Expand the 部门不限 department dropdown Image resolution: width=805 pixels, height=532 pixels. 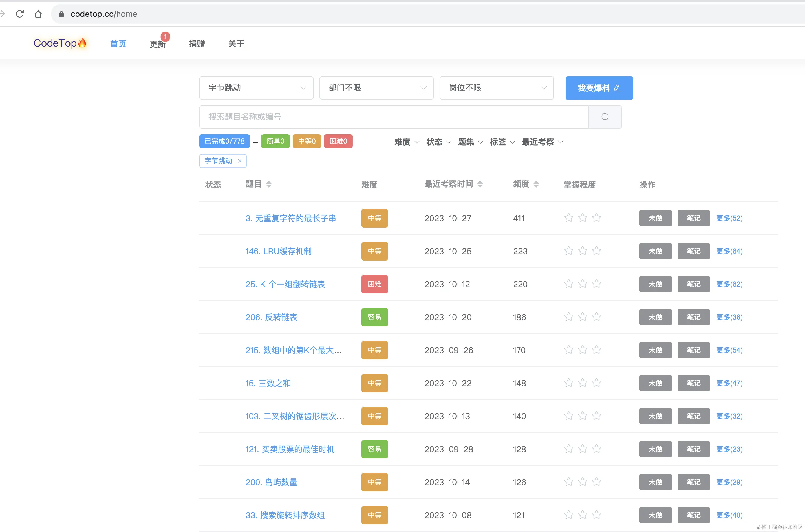point(376,88)
